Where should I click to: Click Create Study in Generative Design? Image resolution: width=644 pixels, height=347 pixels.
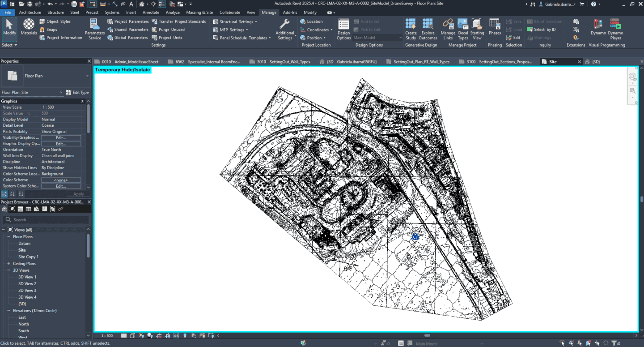click(411, 30)
